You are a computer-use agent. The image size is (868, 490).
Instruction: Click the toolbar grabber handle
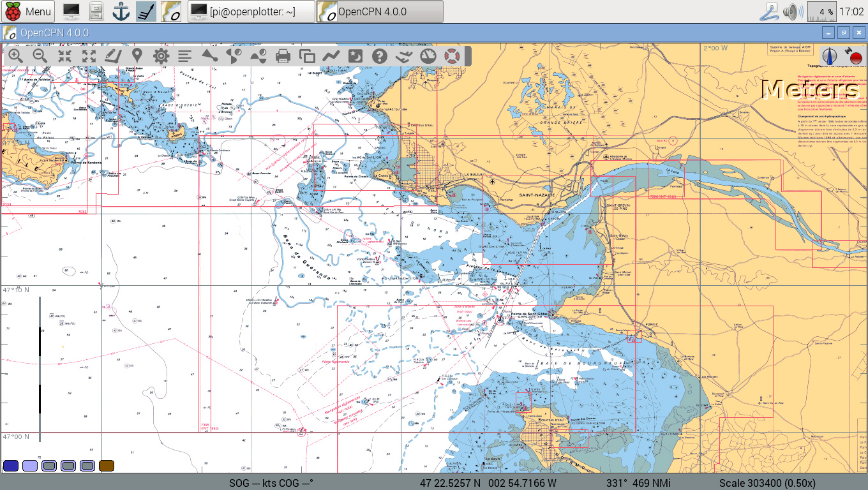468,56
